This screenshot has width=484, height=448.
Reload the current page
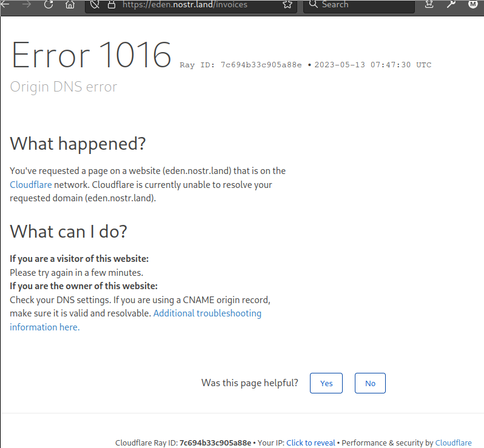tap(49, 4)
